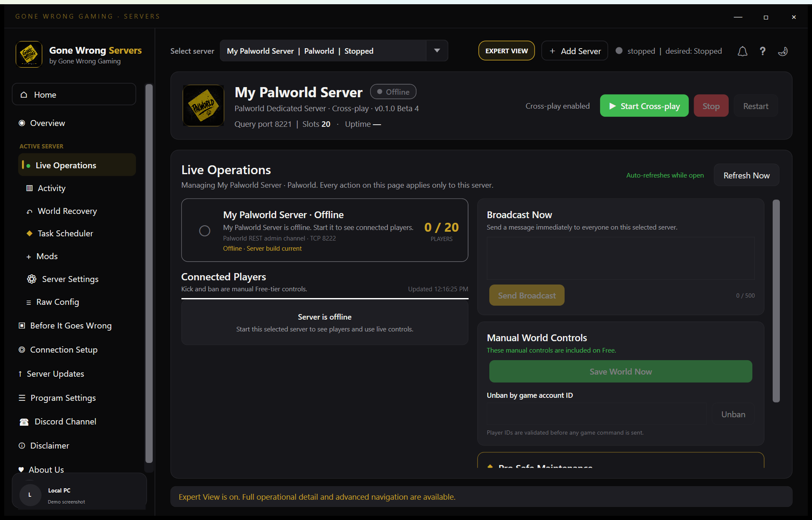Open the help question mark icon
Screen dimensions: 812x520
point(763,51)
